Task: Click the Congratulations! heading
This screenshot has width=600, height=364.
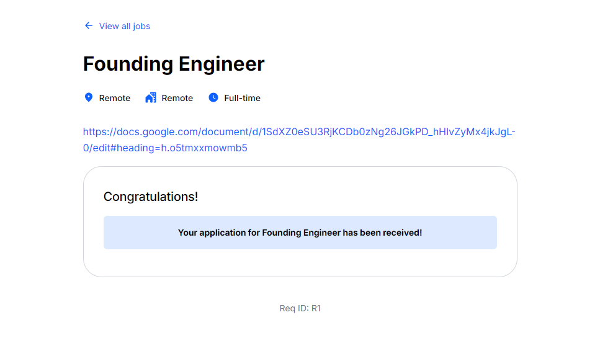Action: (x=151, y=197)
